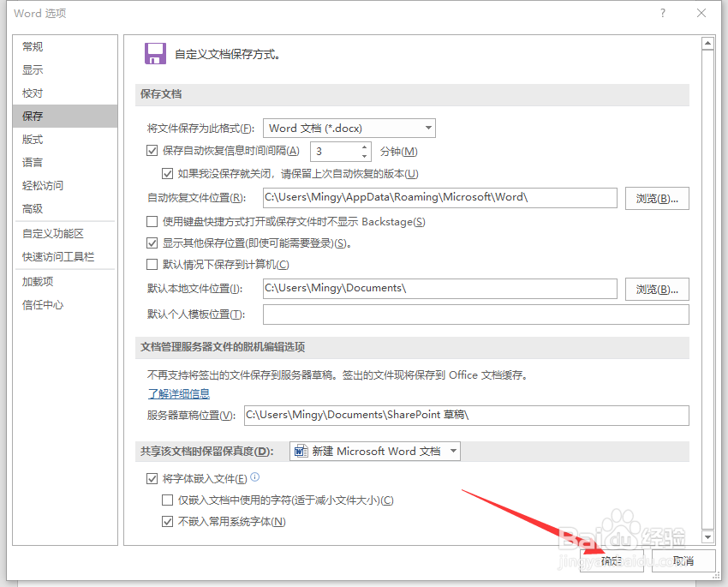Click the scrollbar down arrow
Screen dimensions: 728x587
[x=707, y=536]
